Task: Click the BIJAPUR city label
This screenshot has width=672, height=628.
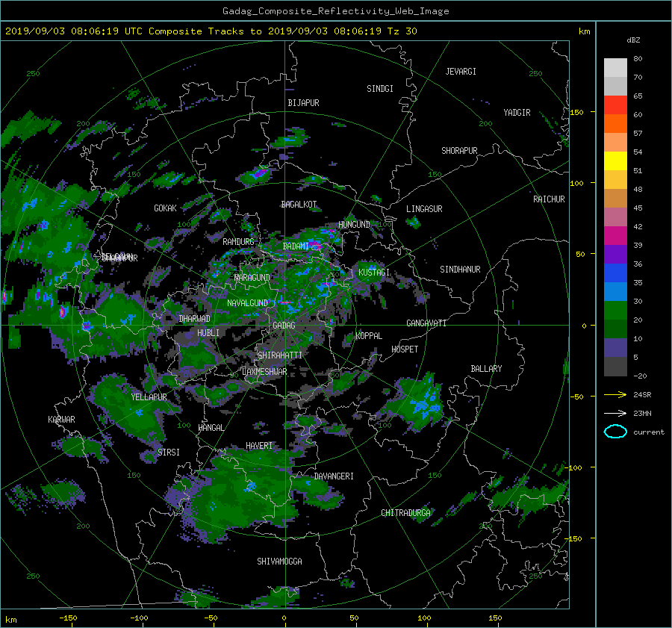Action: 303,103
